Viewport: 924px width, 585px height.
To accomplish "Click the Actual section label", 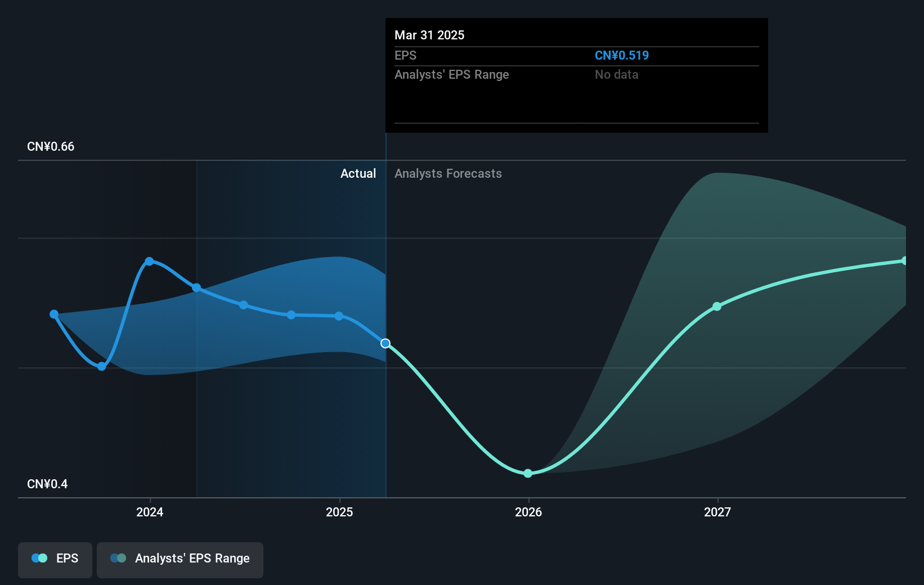I will (x=358, y=173).
